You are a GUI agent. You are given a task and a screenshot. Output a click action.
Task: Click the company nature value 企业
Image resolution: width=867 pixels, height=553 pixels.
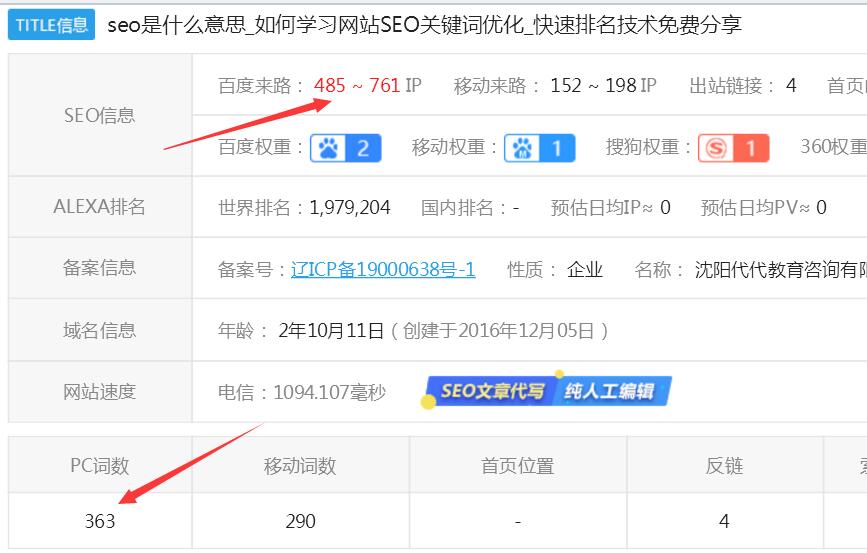tap(584, 269)
